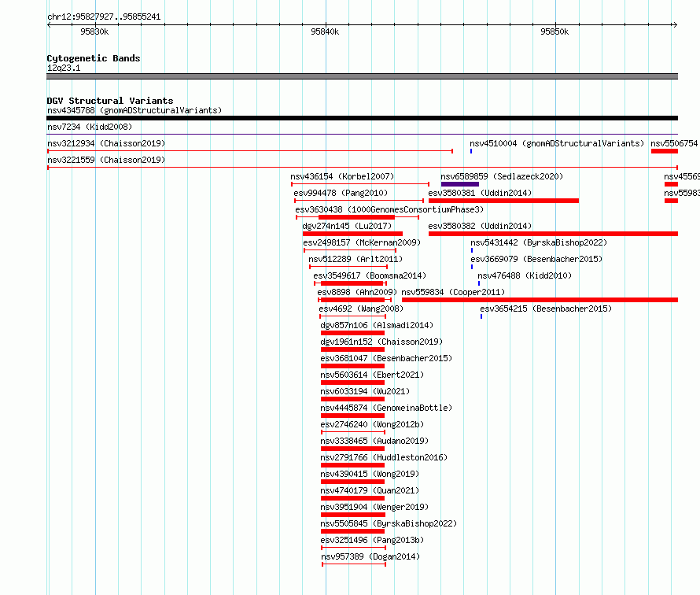Select dgv857n106 (Alsmadi2014) label
The image size is (700, 595).
coord(377,325)
